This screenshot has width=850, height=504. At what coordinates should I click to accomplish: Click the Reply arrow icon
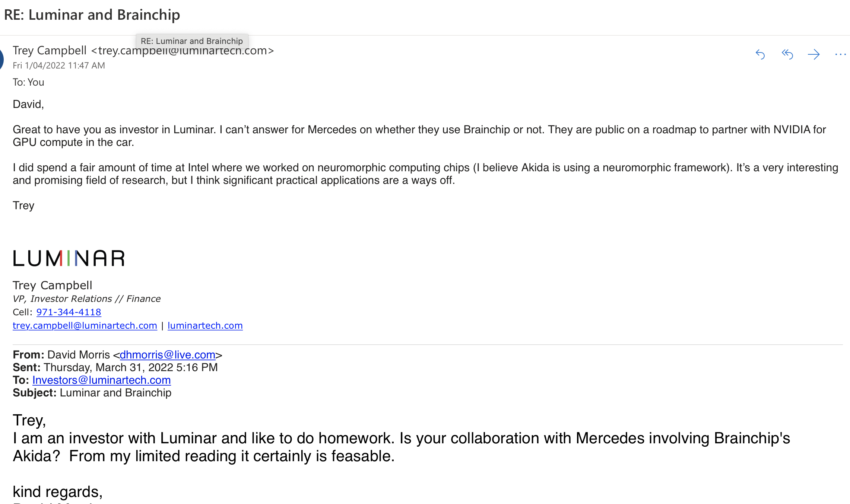[760, 55]
